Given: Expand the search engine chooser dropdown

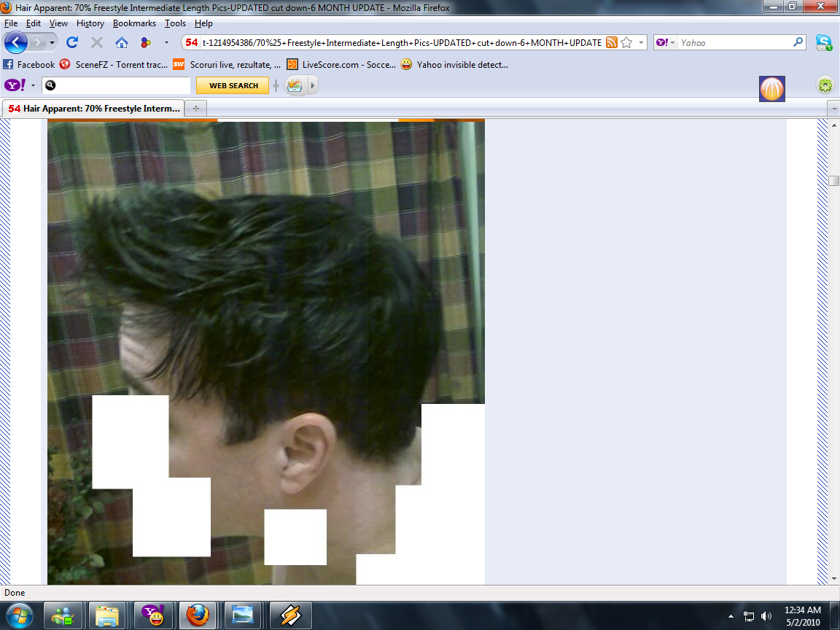Looking at the screenshot, I should tap(666, 42).
